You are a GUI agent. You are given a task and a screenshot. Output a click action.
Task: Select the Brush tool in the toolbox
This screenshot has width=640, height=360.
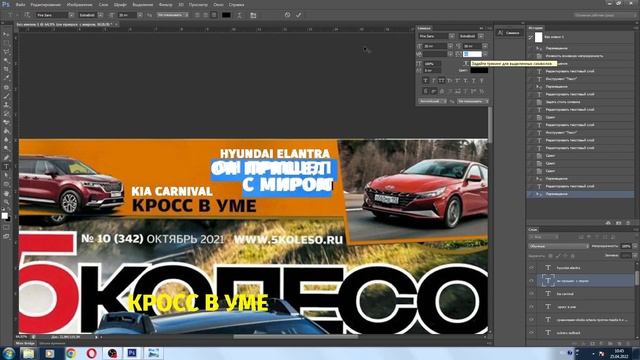6,96
